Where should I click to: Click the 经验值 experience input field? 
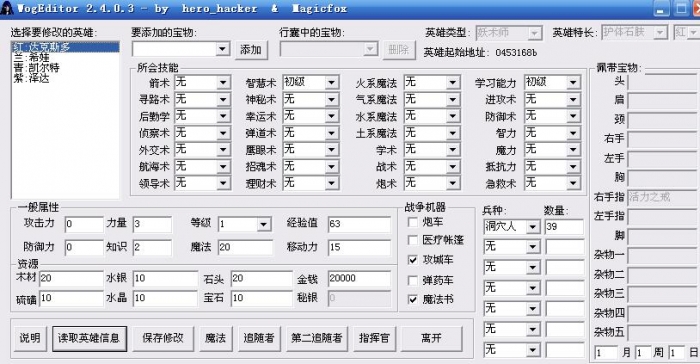click(x=359, y=224)
